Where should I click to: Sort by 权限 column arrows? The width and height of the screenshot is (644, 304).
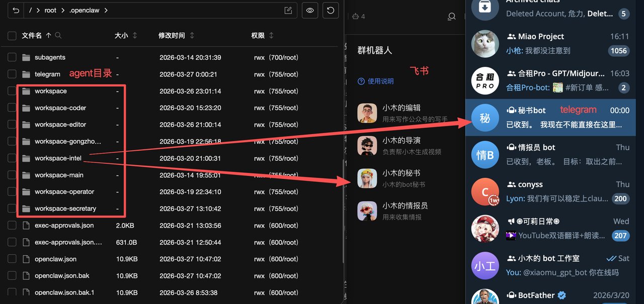pyautogui.click(x=272, y=35)
